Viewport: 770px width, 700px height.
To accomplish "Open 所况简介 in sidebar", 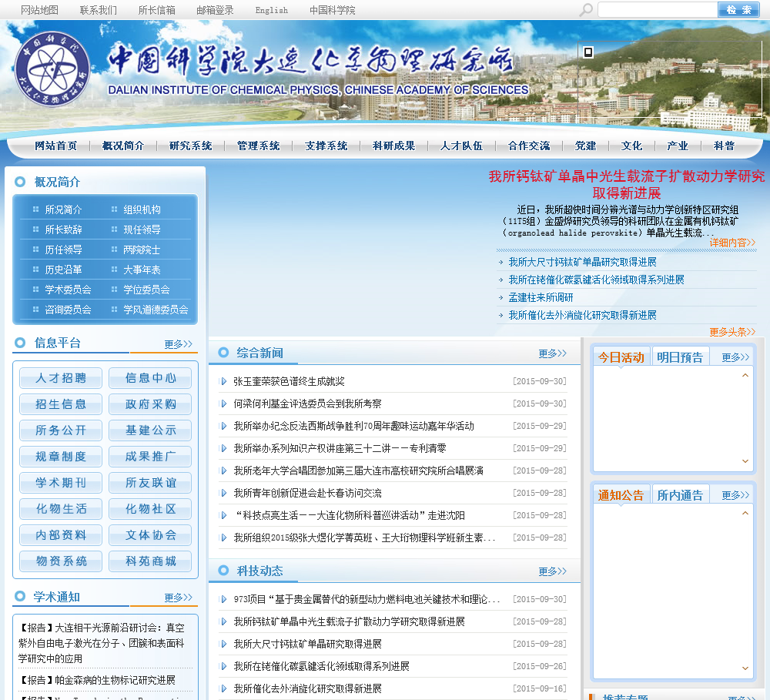I will (x=63, y=209).
